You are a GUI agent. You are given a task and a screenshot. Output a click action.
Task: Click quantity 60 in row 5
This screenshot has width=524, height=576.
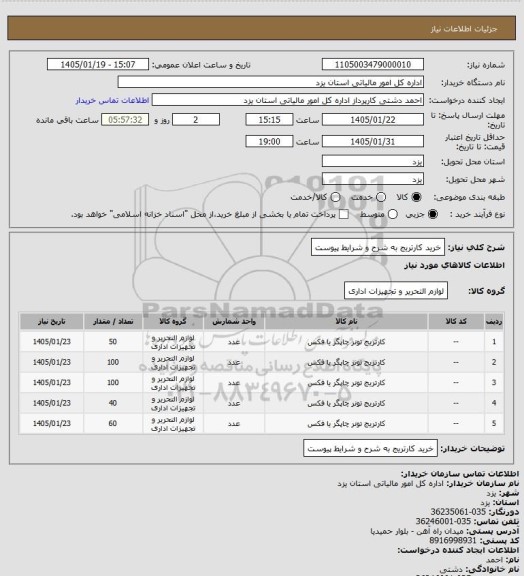[113, 424]
